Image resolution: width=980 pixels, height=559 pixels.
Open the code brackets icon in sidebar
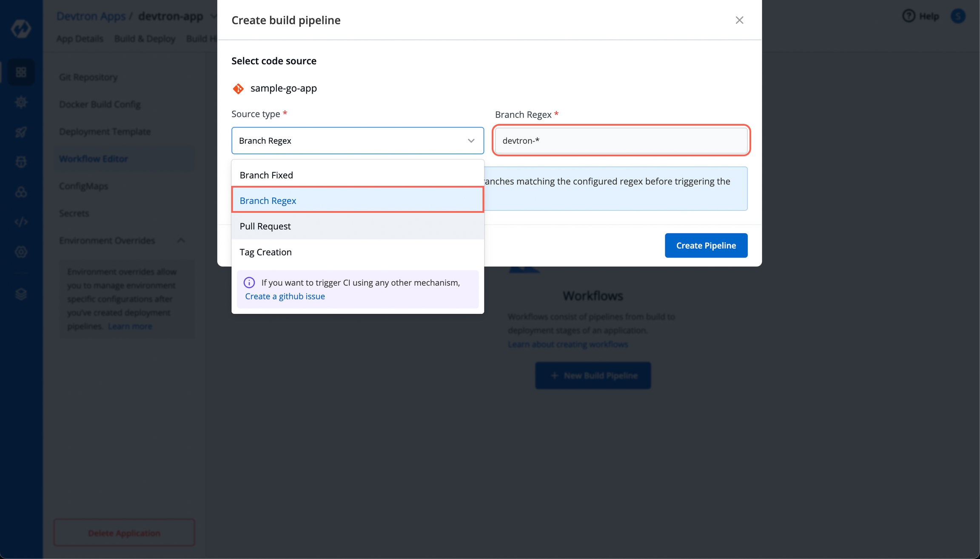21,222
